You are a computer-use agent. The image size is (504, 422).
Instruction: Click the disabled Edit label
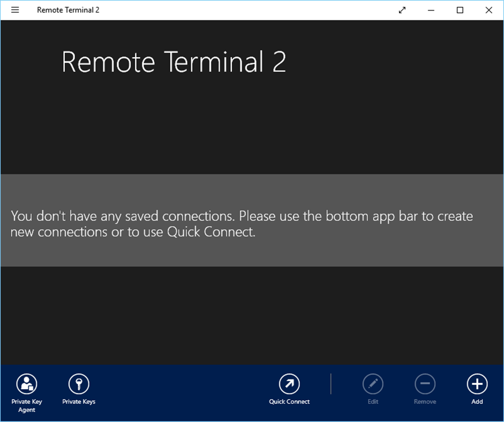click(372, 402)
